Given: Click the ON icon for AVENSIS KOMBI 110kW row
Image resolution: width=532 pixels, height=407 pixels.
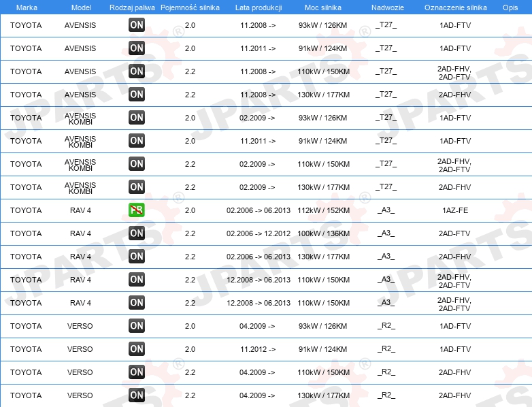Looking at the screenshot, I should point(137,163).
